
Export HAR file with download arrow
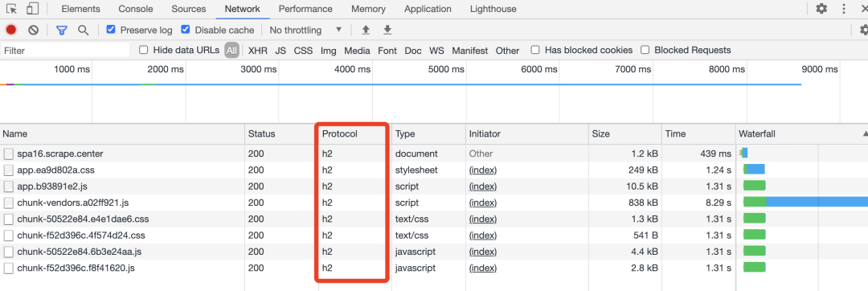coord(387,30)
